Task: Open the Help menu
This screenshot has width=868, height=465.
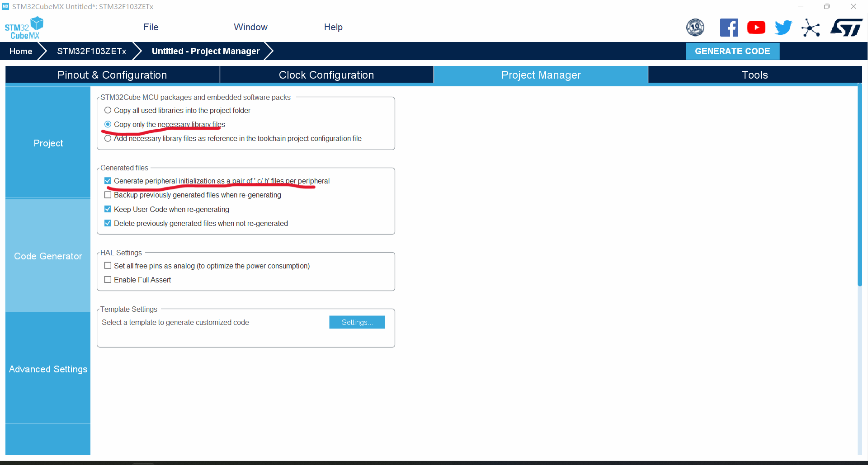Action: 333,27
